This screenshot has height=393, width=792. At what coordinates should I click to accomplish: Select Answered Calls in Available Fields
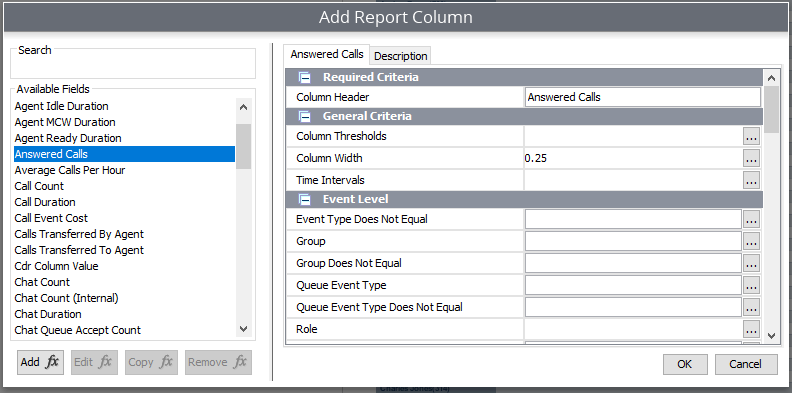point(124,154)
